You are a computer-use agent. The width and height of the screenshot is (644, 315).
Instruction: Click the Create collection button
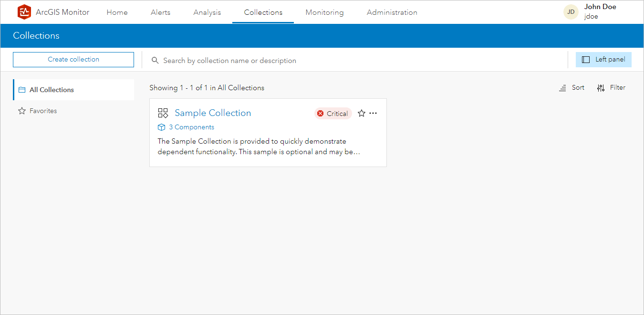point(73,59)
